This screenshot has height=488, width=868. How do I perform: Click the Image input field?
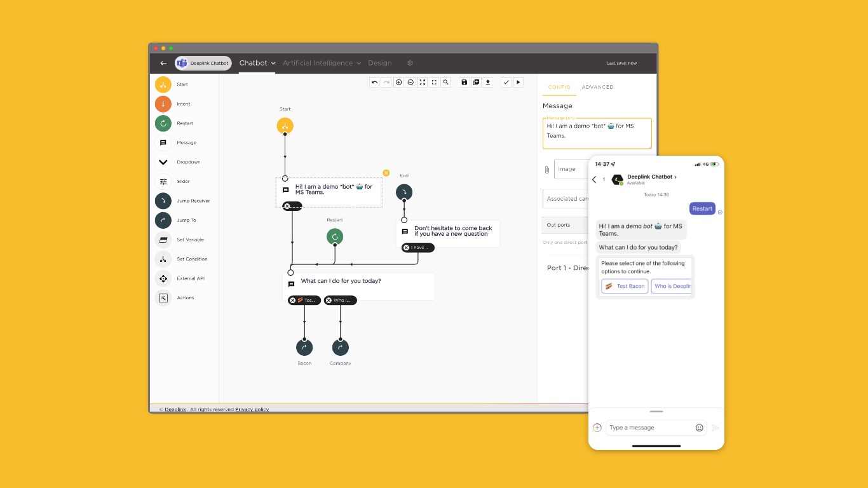pos(571,169)
